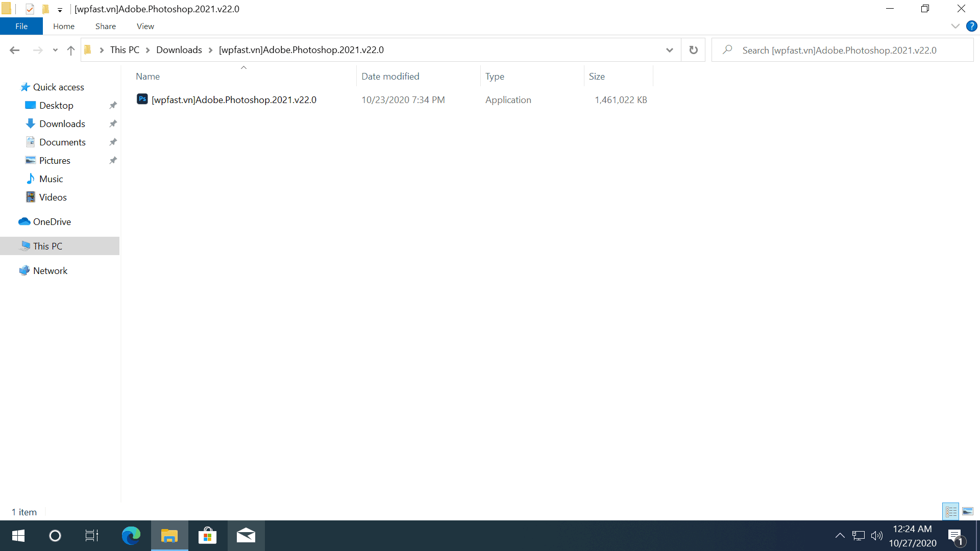Navigate to This PC in address breadcrumb
The width and height of the screenshot is (980, 551).
pyautogui.click(x=125, y=50)
